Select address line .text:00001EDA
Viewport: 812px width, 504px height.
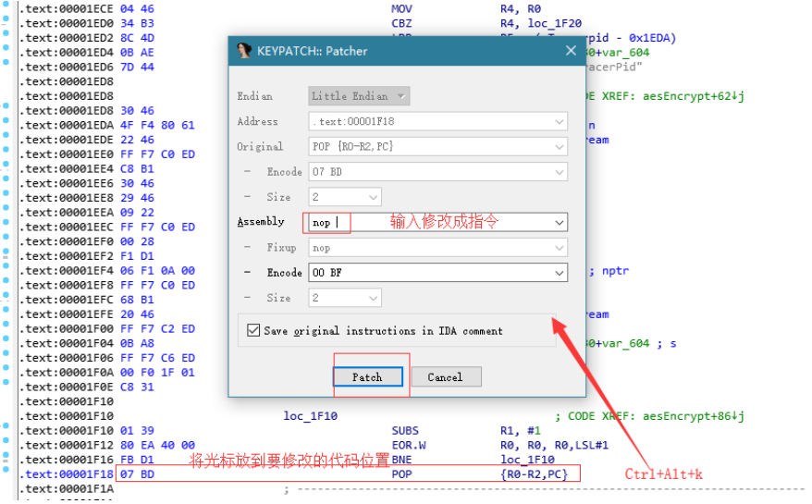click(67, 125)
